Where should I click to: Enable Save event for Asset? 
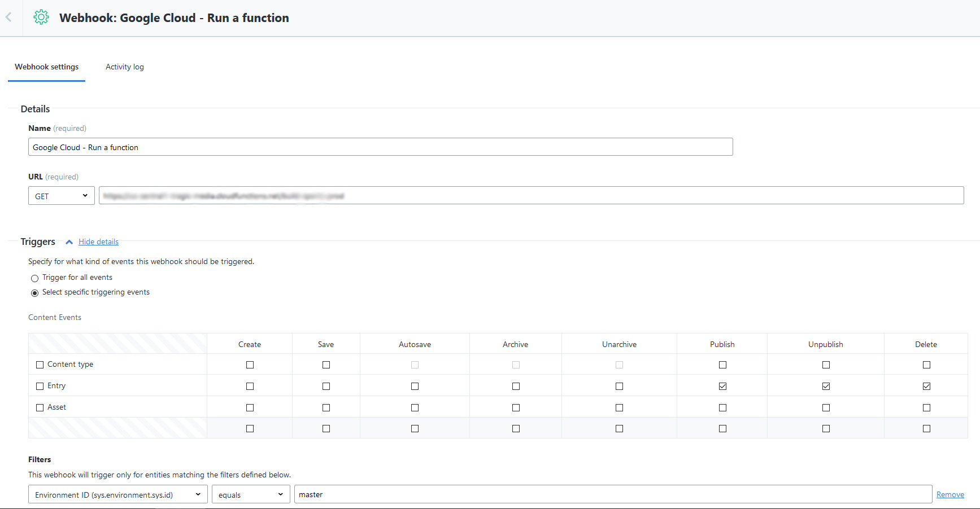click(x=326, y=407)
